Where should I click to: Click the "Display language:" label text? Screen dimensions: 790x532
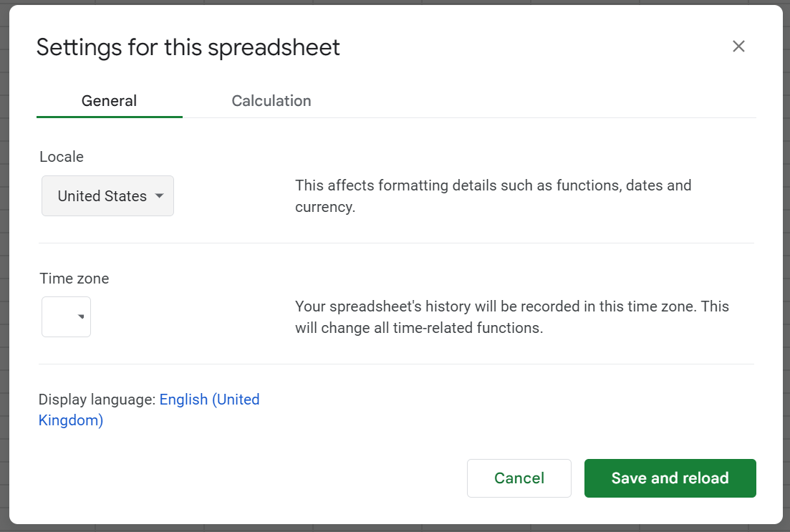[x=97, y=400]
